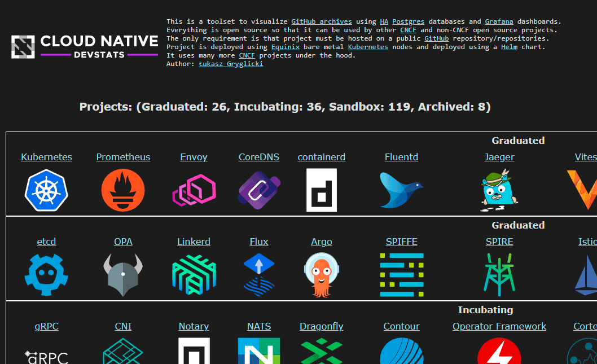Image resolution: width=597 pixels, height=364 pixels.
Task: Click the Kubernetes helm wheel logo
Action: pyautogui.click(x=46, y=190)
